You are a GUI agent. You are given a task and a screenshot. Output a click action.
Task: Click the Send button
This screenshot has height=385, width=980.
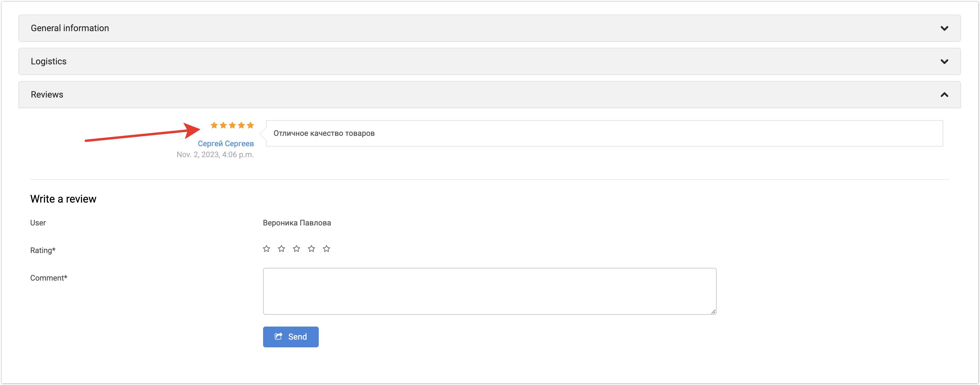(x=291, y=337)
